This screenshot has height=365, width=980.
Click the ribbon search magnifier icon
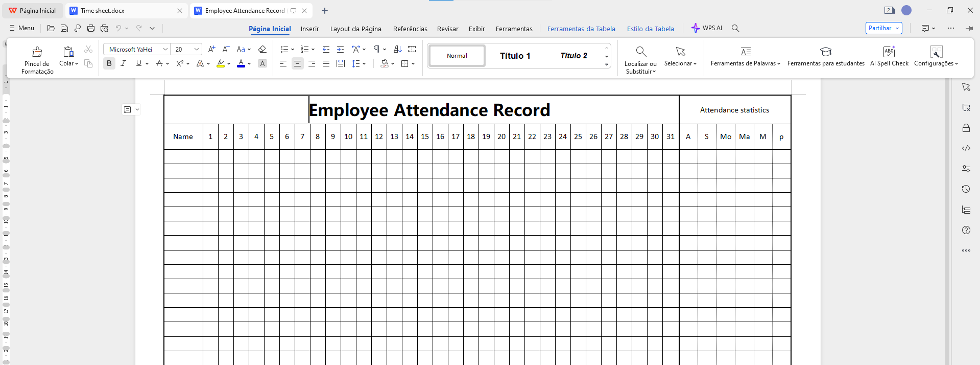click(735, 28)
